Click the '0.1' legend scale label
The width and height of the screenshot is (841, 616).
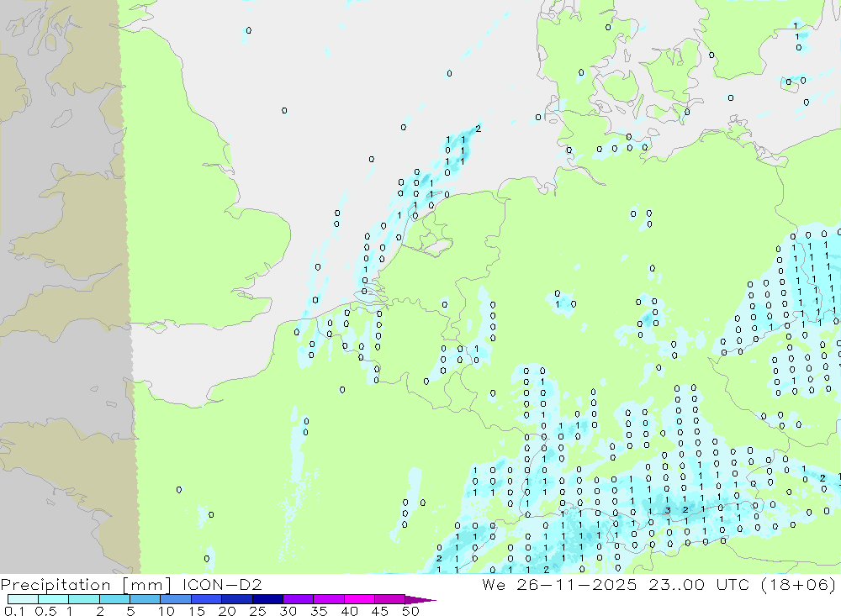pos(14,611)
